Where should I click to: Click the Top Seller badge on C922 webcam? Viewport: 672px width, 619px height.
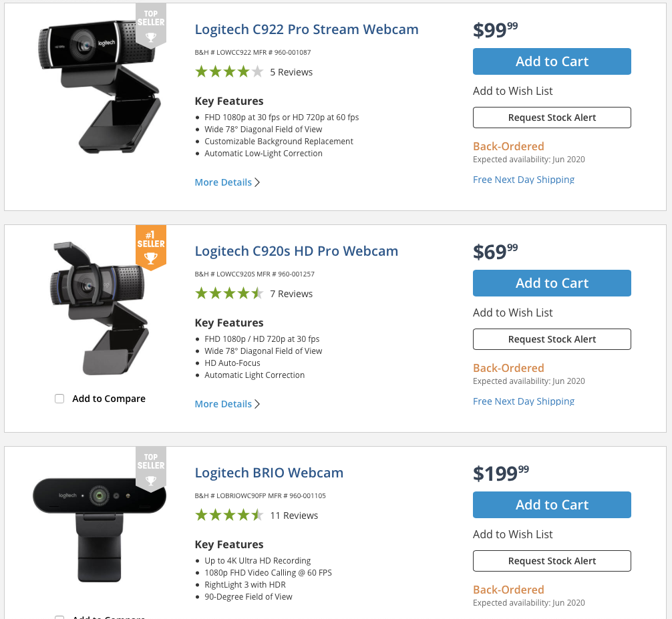(x=151, y=25)
